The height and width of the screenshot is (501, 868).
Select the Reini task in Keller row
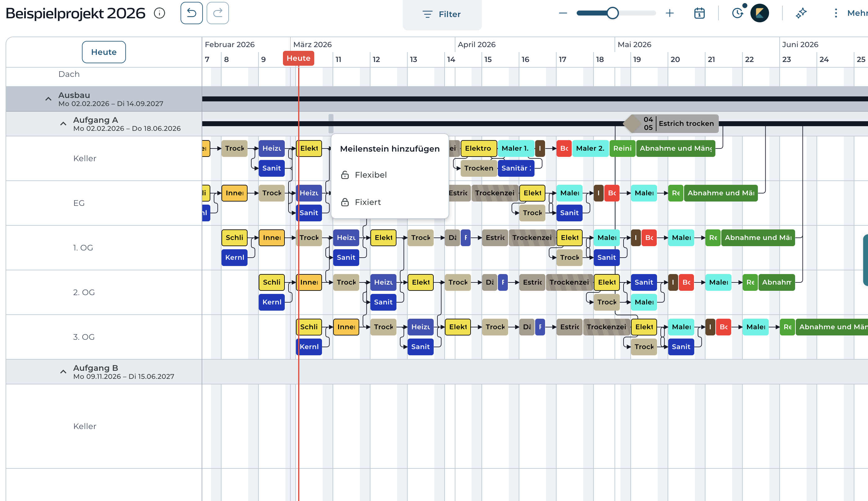click(x=622, y=148)
